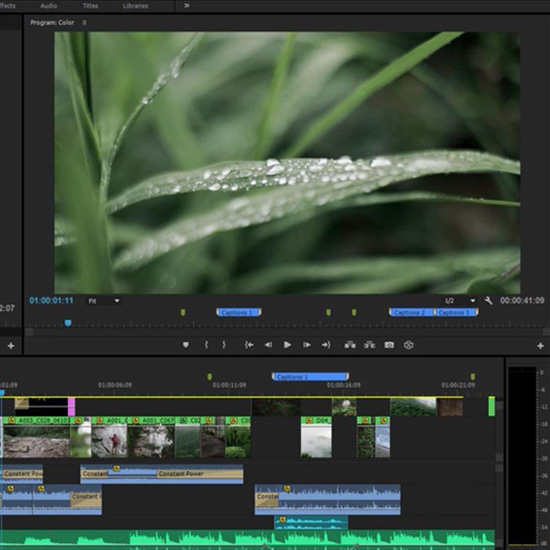Select the green music waveform audio clip
Screen dimensions: 550x550
coord(247,540)
